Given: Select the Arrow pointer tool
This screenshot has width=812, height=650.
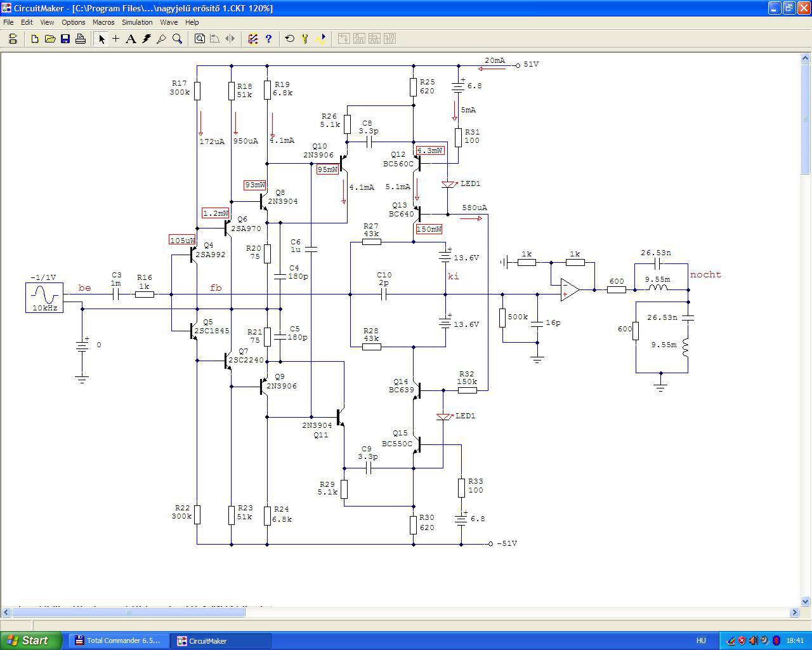Looking at the screenshot, I should coord(101,39).
